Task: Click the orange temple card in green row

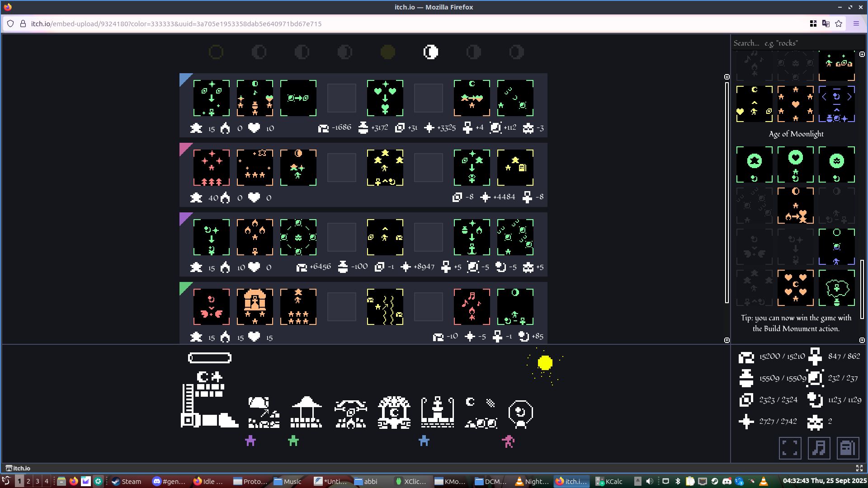Action: click(255, 307)
